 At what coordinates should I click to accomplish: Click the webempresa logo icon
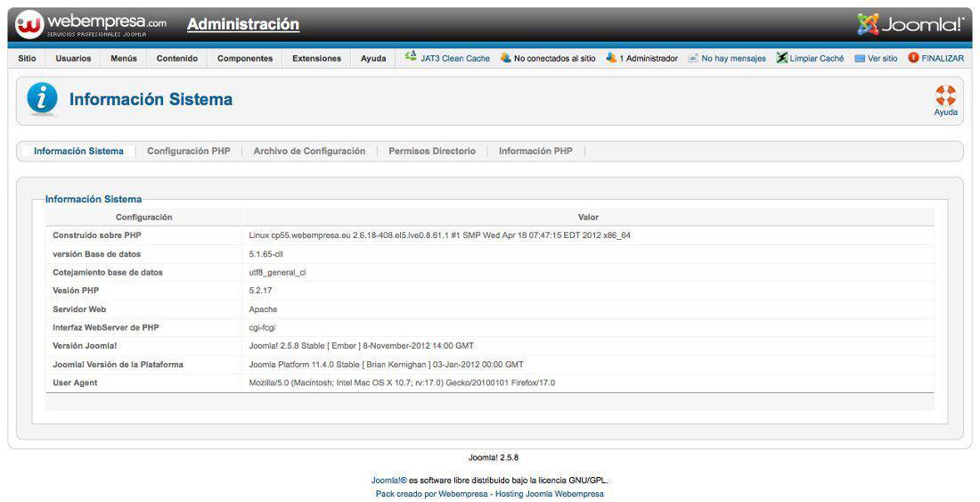coord(29,24)
